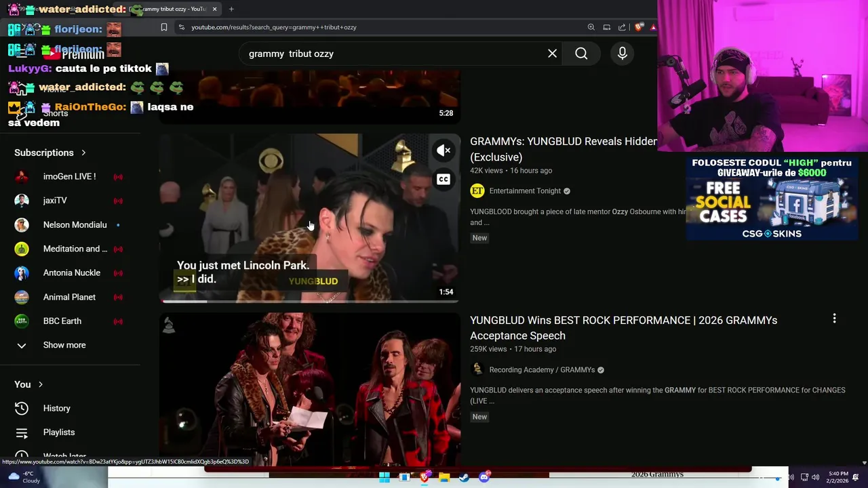
Task: Open Discord from the taskbar
Action: click(x=484, y=477)
